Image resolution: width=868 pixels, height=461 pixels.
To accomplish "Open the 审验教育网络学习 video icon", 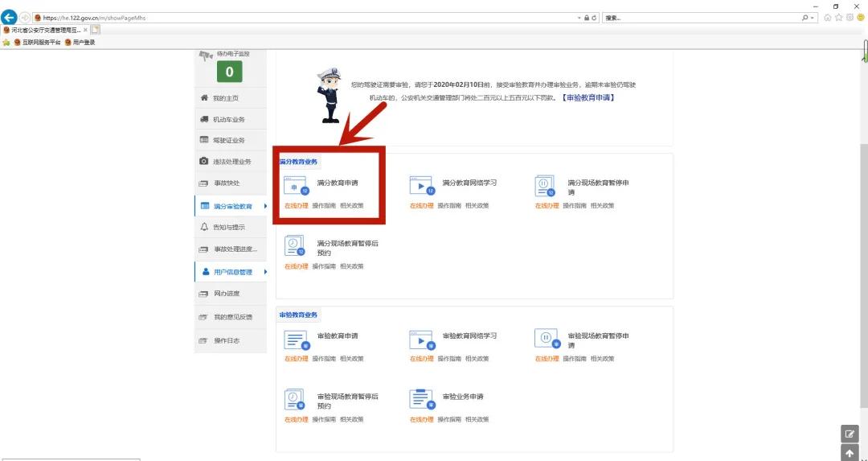I will click(x=421, y=340).
